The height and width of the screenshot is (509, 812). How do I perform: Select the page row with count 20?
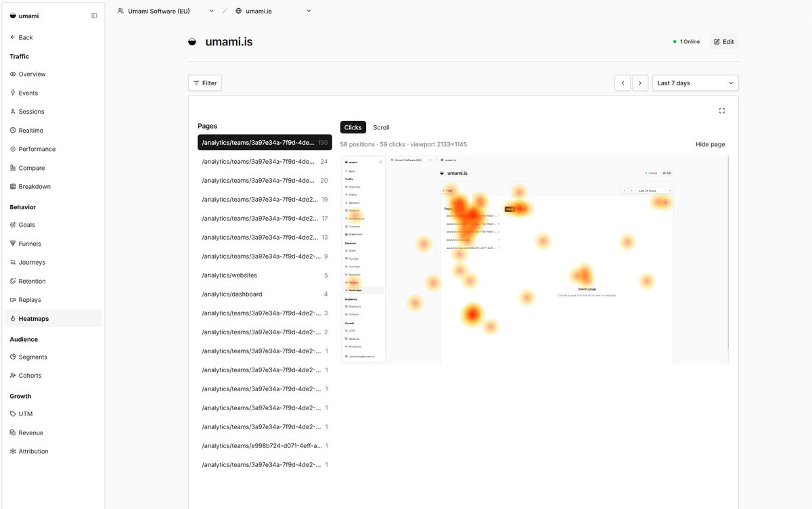point(265,181)
